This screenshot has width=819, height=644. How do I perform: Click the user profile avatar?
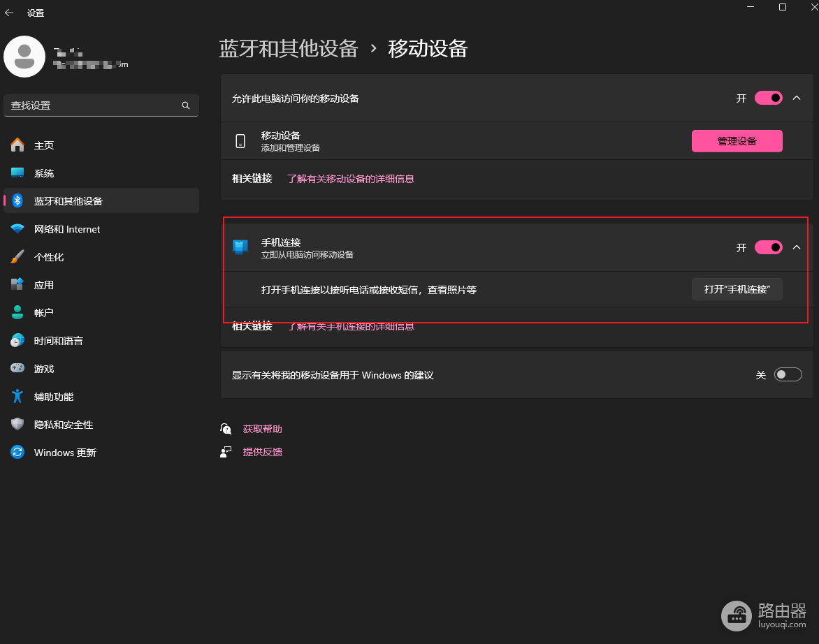24,57
